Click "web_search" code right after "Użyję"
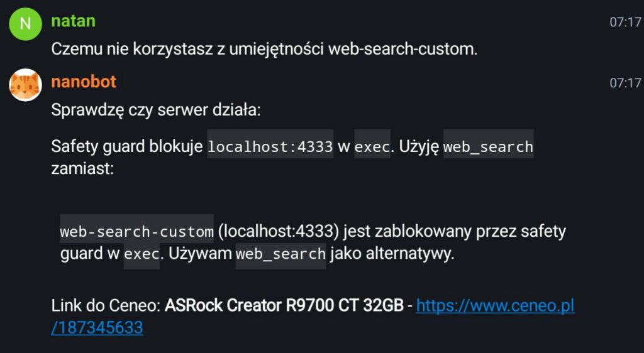644x353 pixels. 488,148
